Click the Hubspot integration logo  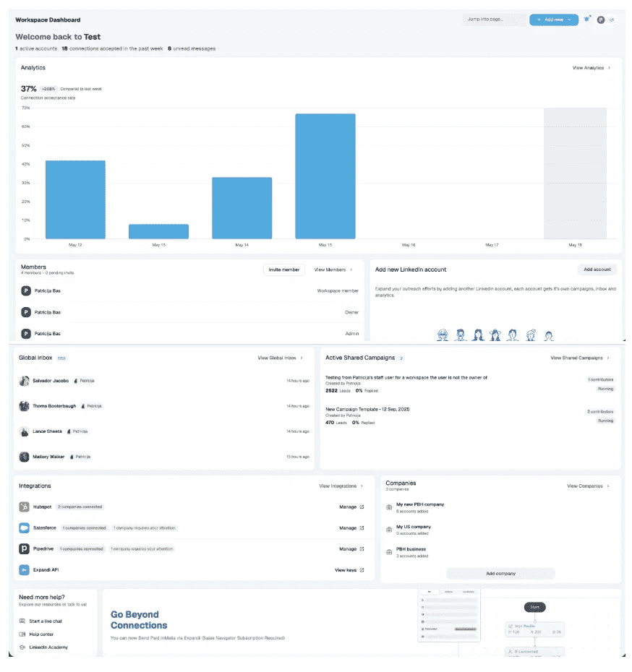coord(25,507)
